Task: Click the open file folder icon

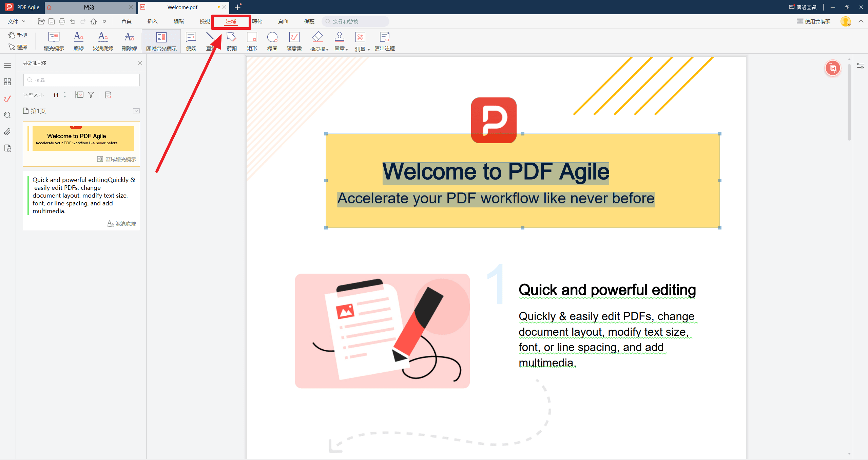Action: pyautogui.click(x=41, y=21)
